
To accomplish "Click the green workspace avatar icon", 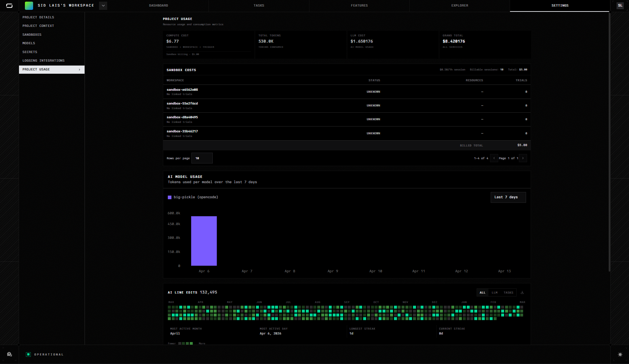I will coord(29,6).
